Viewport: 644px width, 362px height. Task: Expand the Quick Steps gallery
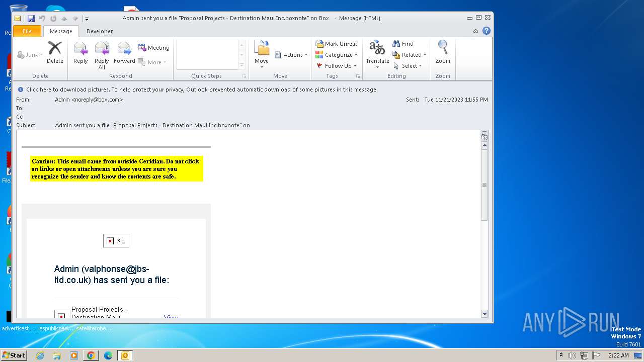coord(242,65)
